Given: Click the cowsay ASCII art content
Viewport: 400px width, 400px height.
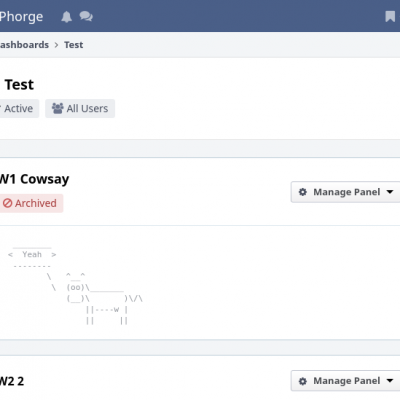Looking at the screenshot, I should tap(75, 285).
